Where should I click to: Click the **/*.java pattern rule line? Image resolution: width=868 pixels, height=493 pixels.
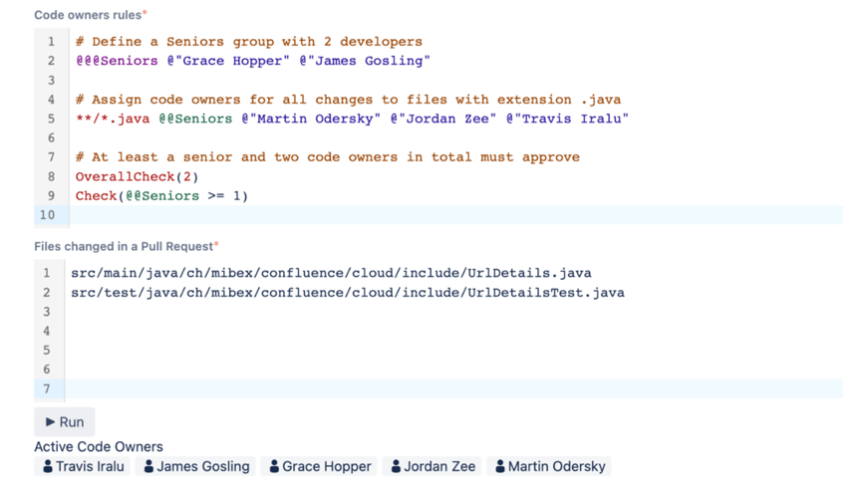click(x=352, y=119)
